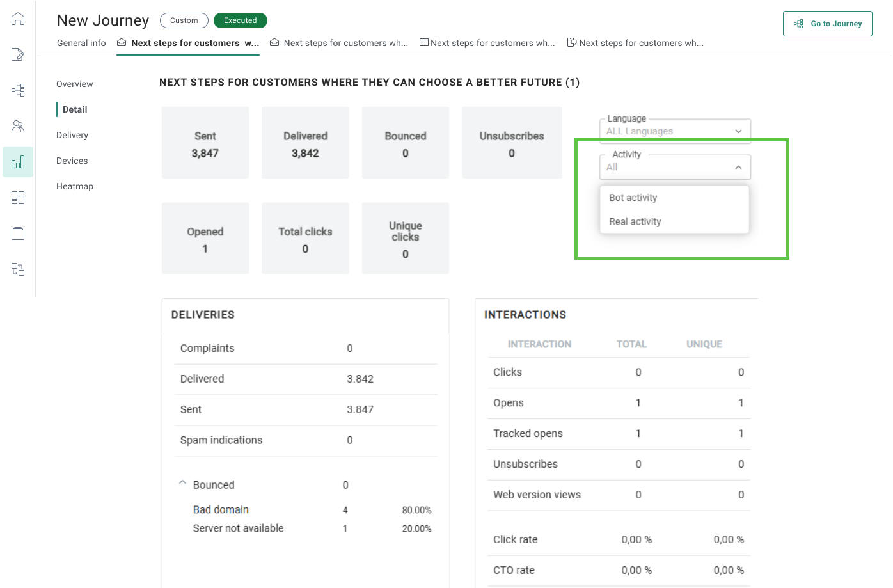The height and width of the screenshot is (588, 893).
Task: Open the library box sidebar icon
Action: (18, 234)
